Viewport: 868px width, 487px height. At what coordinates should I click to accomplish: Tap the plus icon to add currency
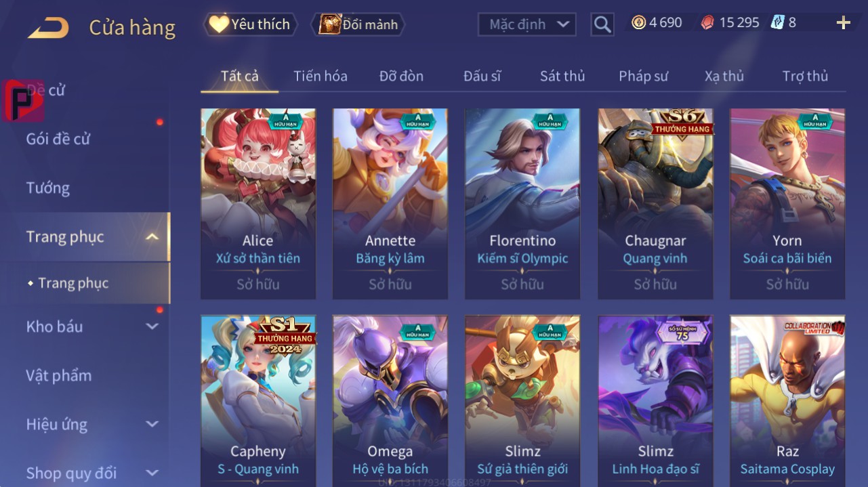pos(843,24)
